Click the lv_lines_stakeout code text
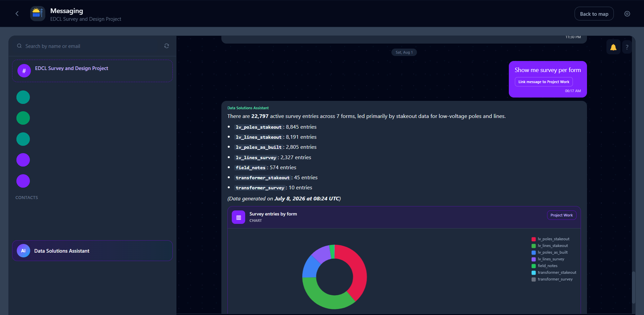Viewport: 644px width, 315px height. (258, 137)
